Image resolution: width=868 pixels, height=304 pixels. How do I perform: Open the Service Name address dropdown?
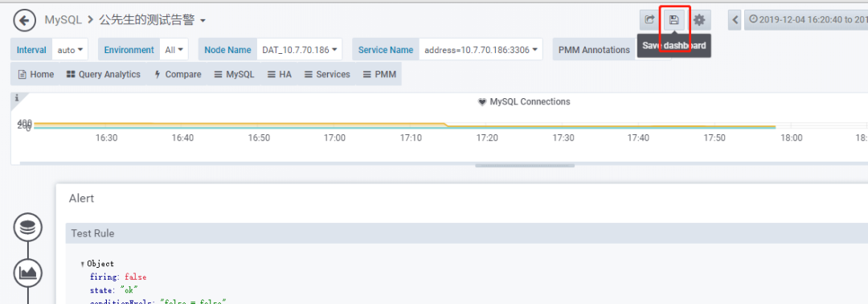481,50
